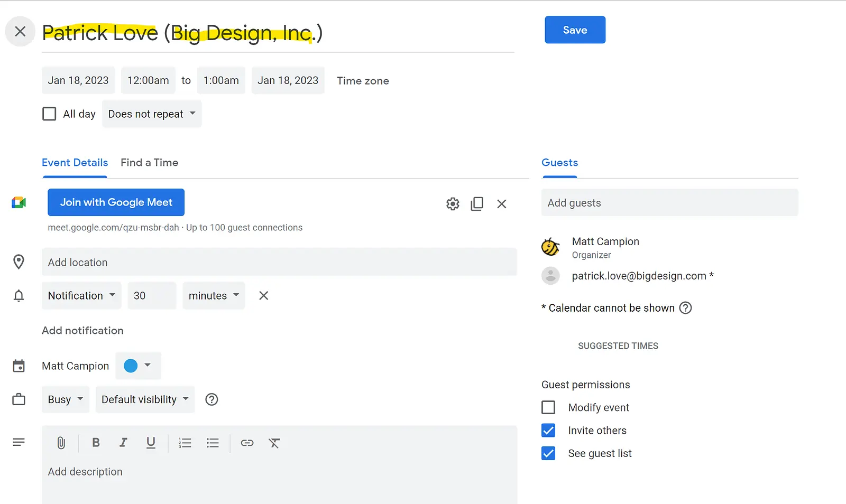
Task: Click the event title field
Action: 278,33
